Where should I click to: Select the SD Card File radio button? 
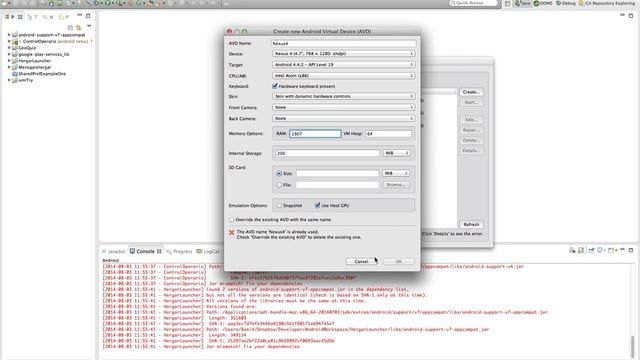pos(279,185)
